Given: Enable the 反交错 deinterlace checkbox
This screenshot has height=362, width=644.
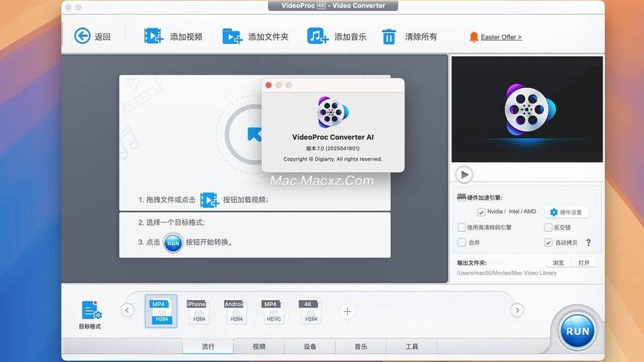Looking at the screenshot, I should 548,227.
